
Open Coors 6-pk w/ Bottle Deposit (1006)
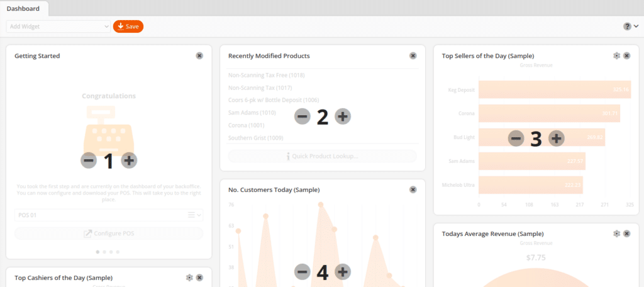click(274, 100)
